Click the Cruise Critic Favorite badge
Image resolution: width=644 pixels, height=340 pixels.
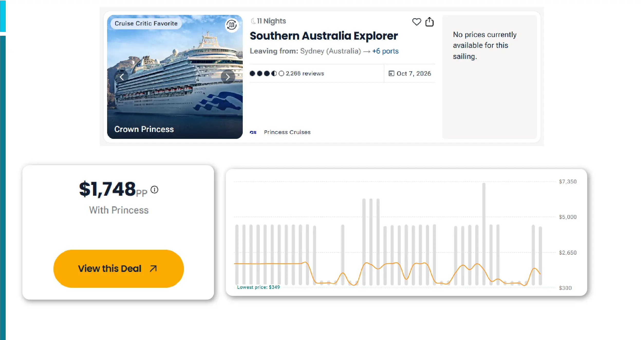point(146,23)
